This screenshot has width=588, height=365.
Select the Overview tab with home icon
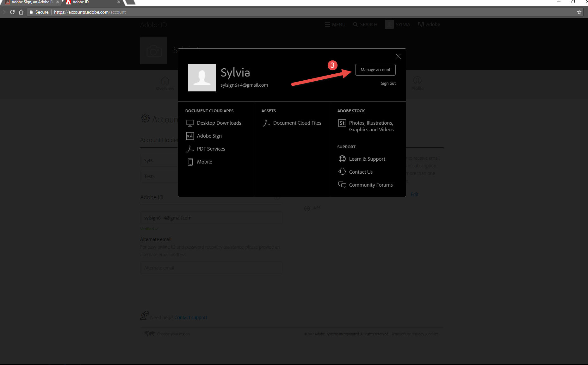click(165, 84)
